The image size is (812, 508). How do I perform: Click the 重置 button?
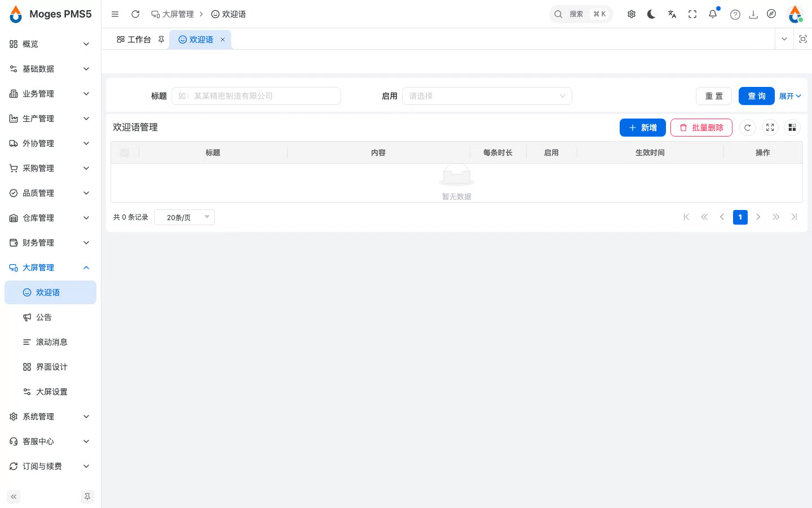click(714, 96)
